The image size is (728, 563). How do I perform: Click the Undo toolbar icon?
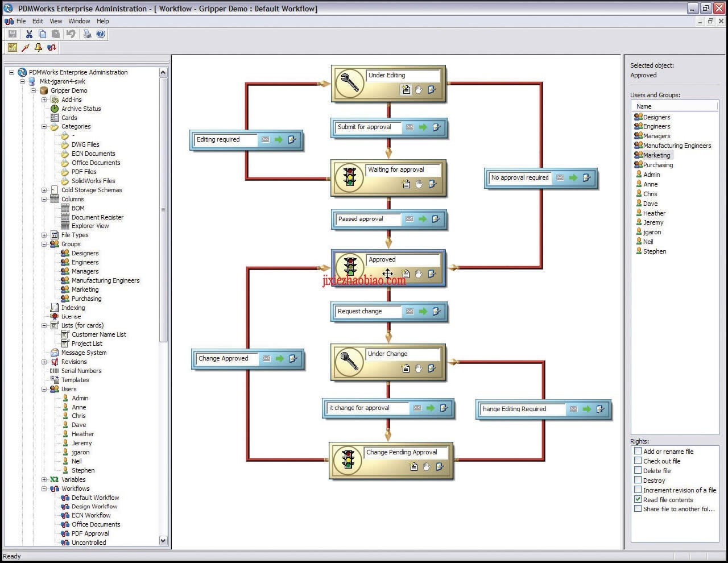[71, 34]
